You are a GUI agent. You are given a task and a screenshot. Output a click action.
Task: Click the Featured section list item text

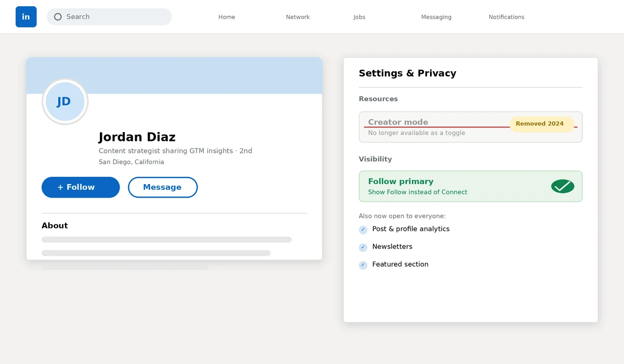click(x=400, y=264)
